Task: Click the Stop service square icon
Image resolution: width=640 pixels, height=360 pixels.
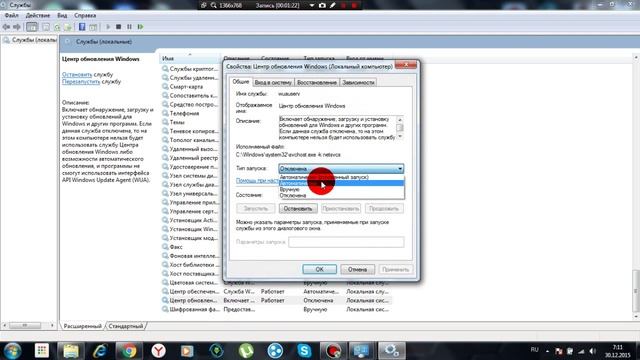Action: tap(118, 27)
